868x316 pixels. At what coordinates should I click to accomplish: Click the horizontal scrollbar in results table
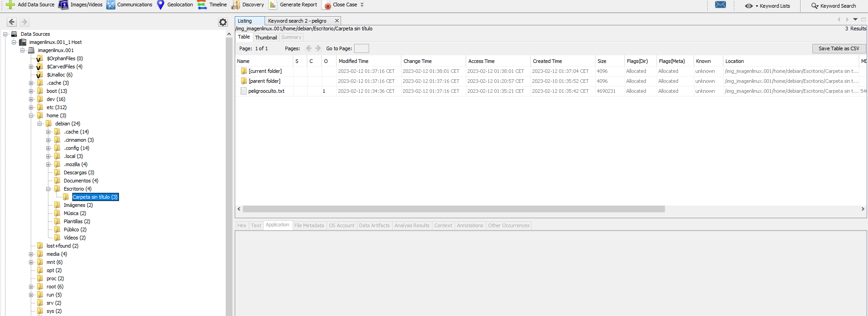tap(453, 209)
